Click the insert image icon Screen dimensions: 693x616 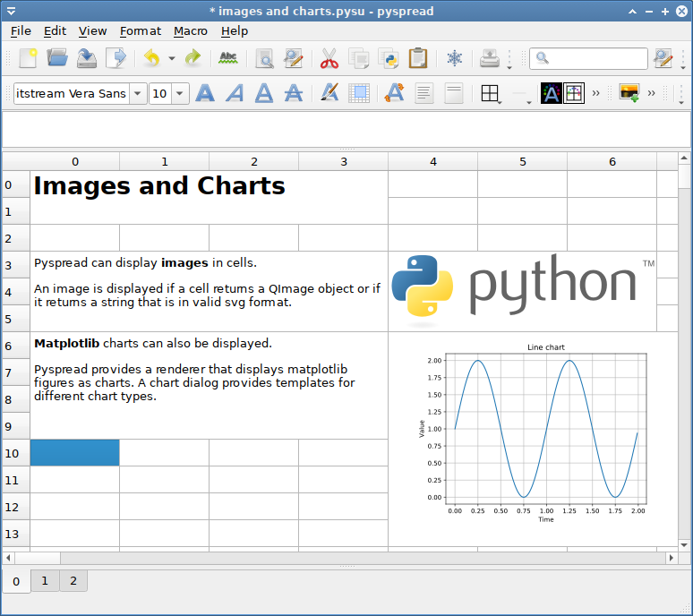pyautogui.click(x=629, y=93)
